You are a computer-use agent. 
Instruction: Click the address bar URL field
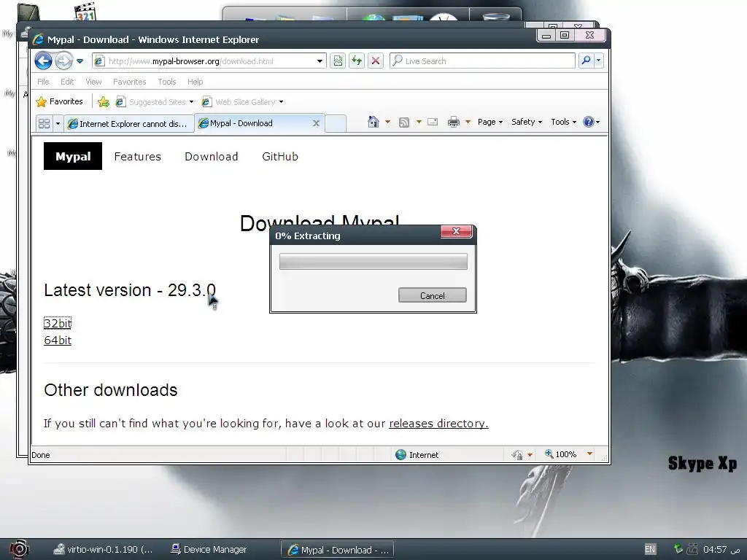(205, 61)
